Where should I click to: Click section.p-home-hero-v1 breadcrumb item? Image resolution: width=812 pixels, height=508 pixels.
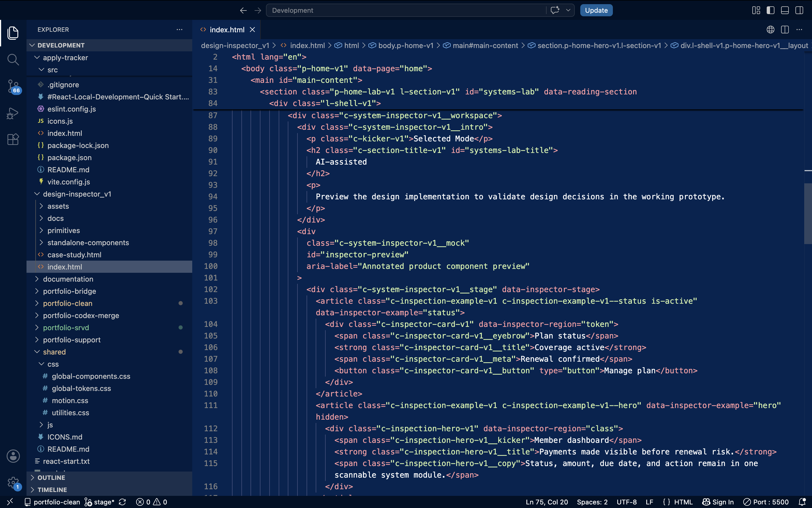tap(595, 45)
